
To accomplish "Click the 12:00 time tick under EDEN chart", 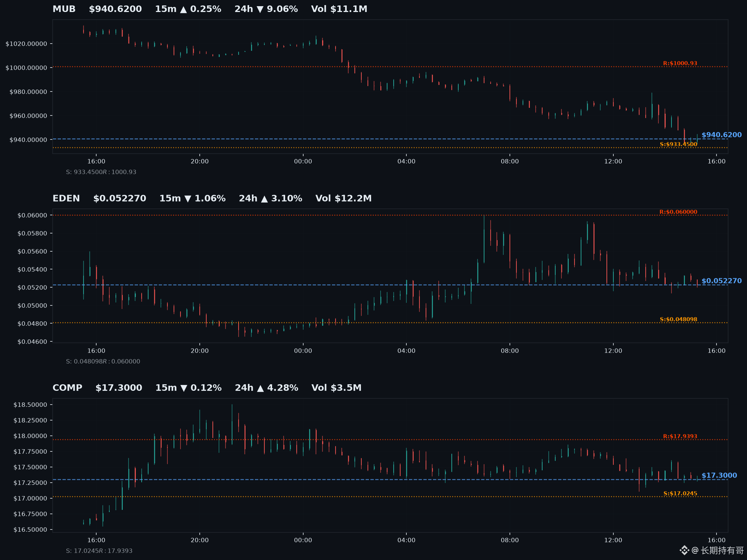I will pyautogui.click(x=613, y=351).
